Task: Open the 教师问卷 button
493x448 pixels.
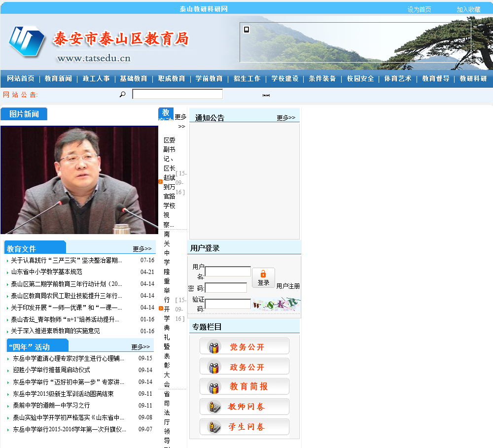Action: pyautogui.click(x=245, y=407)
